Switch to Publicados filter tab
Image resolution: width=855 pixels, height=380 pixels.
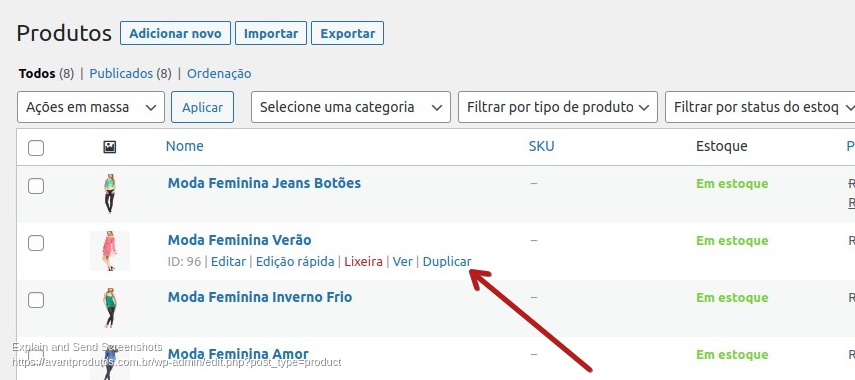(121, 74)
